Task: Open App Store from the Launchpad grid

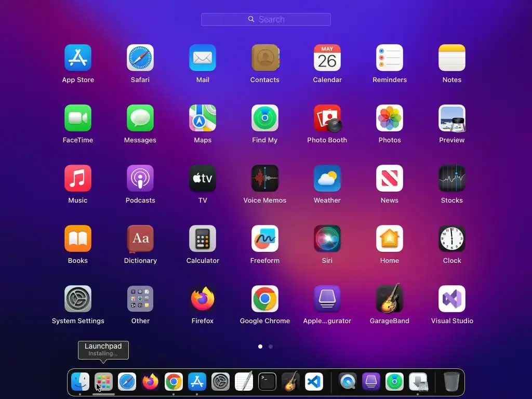Action: tap(78, 58)
